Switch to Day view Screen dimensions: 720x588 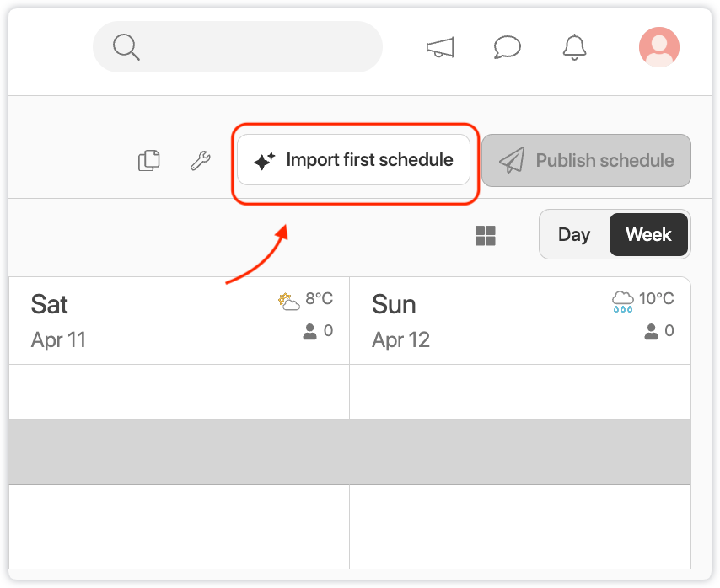574,235
